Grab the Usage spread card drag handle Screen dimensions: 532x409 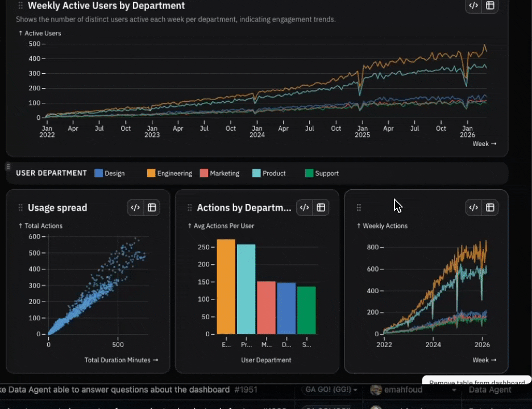20,207
